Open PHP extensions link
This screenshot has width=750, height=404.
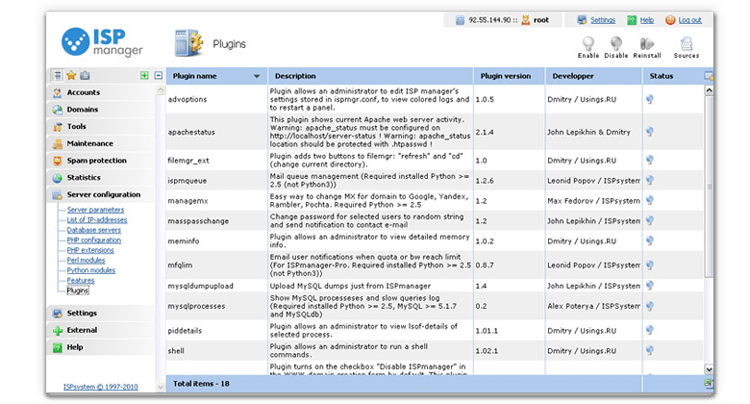tap(90, 250)
